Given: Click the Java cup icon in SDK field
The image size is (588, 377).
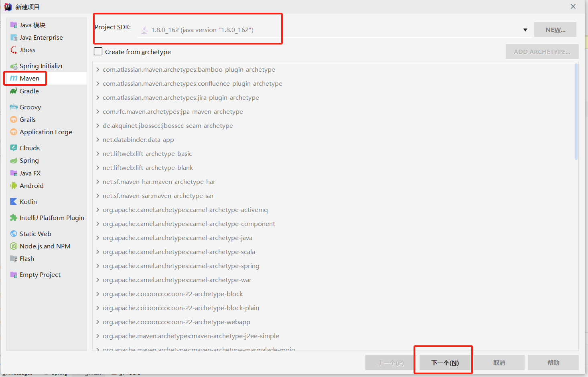Looking at the screenshot, I should click(144, 30).
